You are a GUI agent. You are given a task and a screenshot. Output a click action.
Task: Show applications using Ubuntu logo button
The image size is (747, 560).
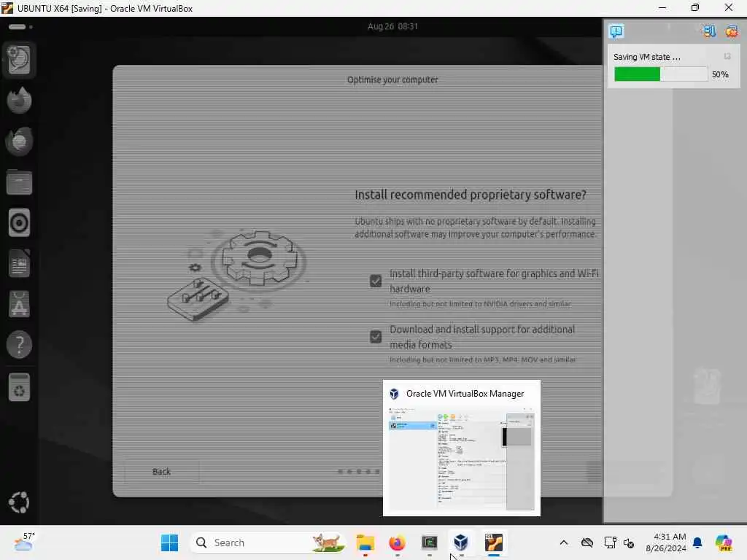click(x=19, y=502)
